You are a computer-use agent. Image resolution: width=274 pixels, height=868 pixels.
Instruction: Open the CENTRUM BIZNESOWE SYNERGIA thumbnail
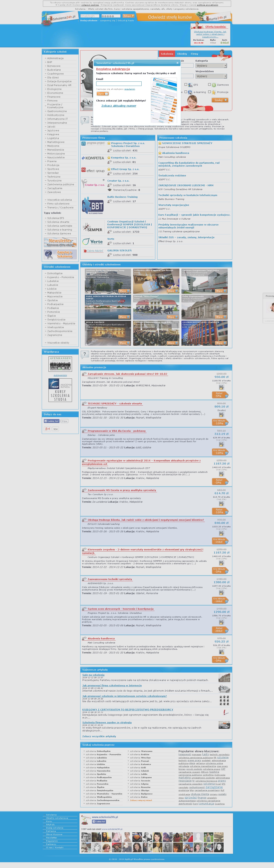204,333
